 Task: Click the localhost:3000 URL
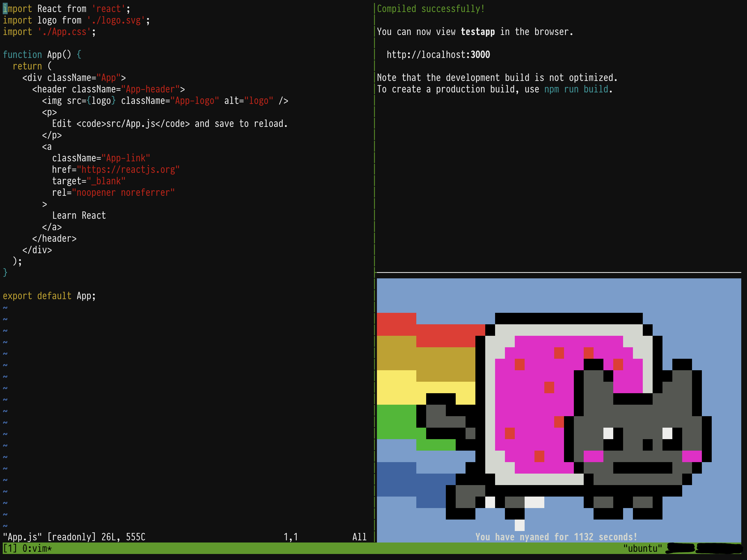(438, 55)
